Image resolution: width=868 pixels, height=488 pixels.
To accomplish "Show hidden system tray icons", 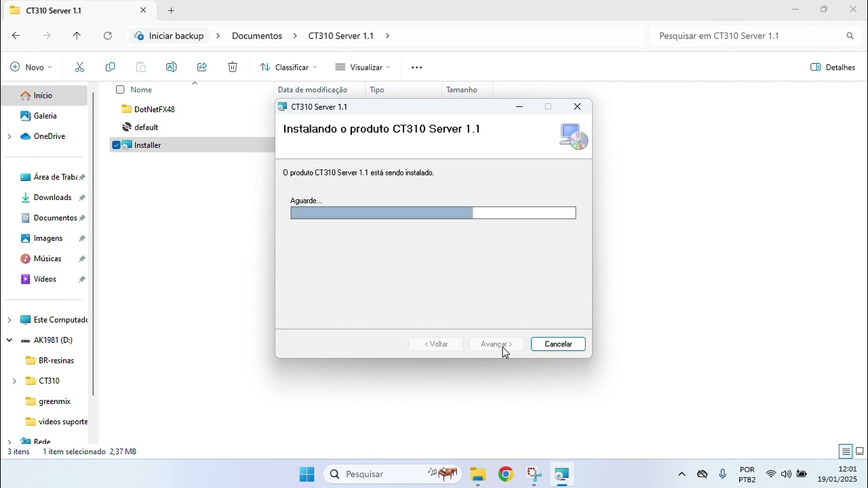I will 682,474.
